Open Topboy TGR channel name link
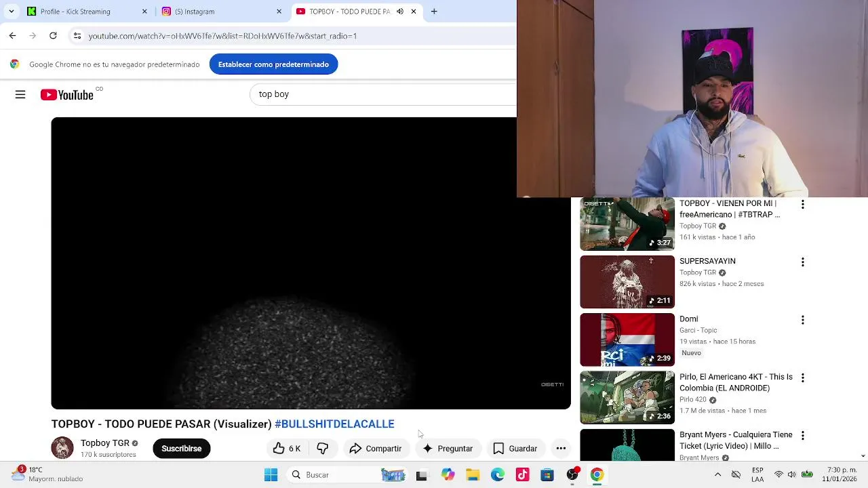The width and height of the screenshot is (868, 488). 104,443
